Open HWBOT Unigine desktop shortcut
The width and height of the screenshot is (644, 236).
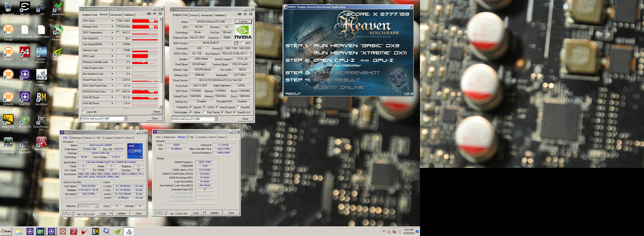click(x=41, y=77)
